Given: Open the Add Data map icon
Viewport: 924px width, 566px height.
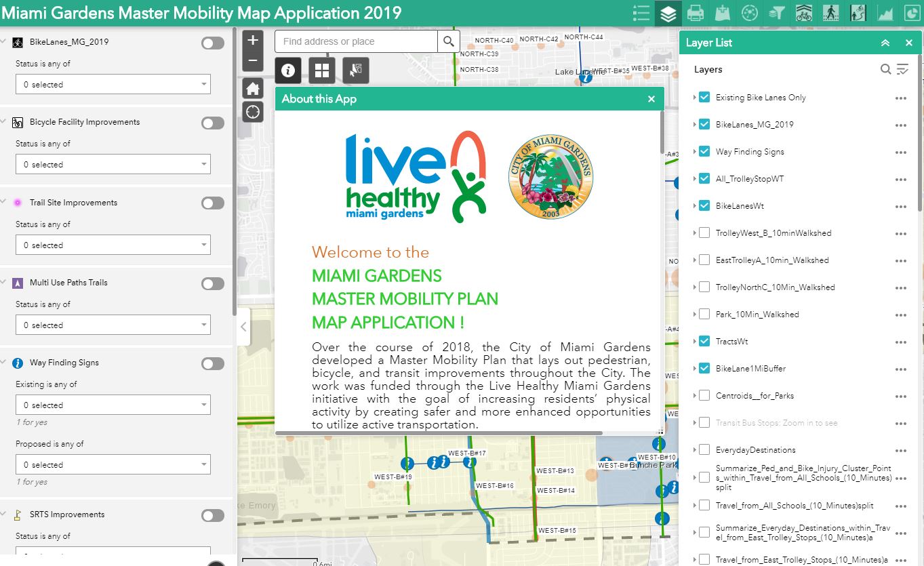Looking at the screenshot, I should 723,13.
